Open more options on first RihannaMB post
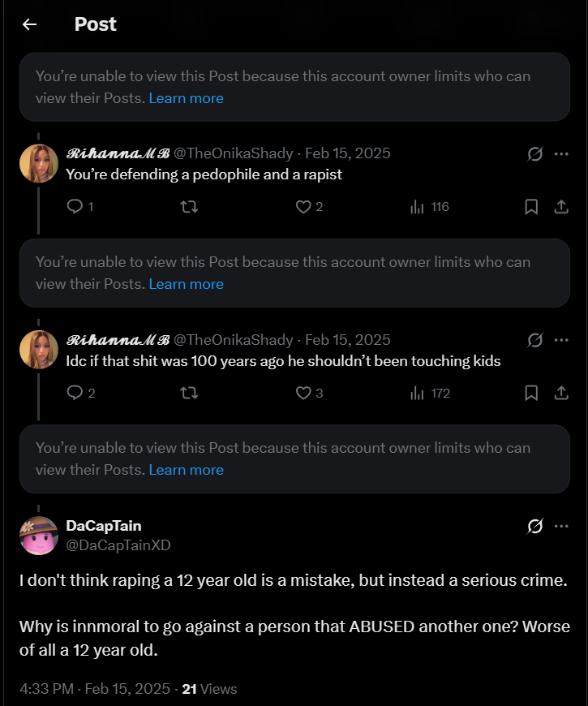The image size is (588, 706). pyautogui.click(x=561, y=154)
